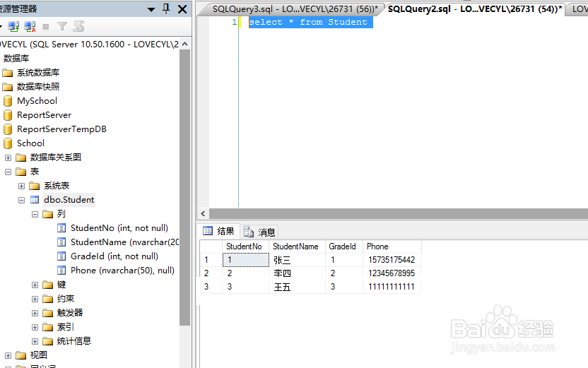Image resolution: width=588 pixels, height=368 pixels.
Task: Click the 数据库快照 folder icon
Action: [8, 87]
